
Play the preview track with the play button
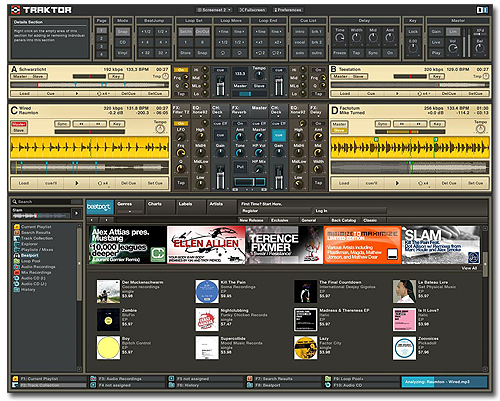coord(77,213)
